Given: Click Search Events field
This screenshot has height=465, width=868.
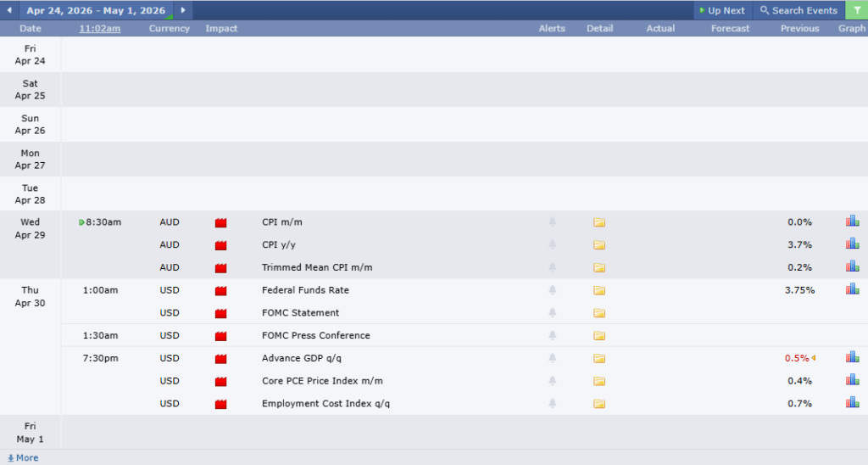Looking at the screenshot, I should 798,10.
